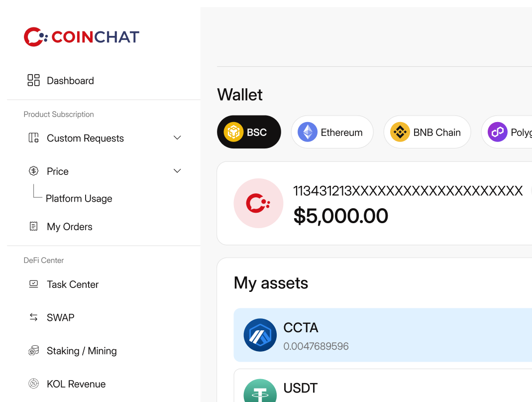Collapse the Price submenu chevron
The width and height of the screenshot is (532, 402).
(177, 171)
